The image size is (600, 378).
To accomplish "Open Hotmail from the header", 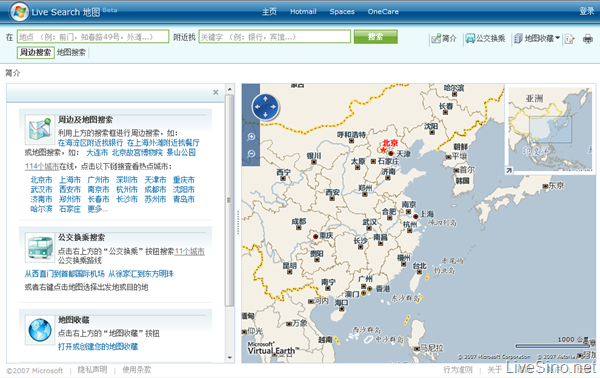I will pyautogui.click(x=303, y=11).
